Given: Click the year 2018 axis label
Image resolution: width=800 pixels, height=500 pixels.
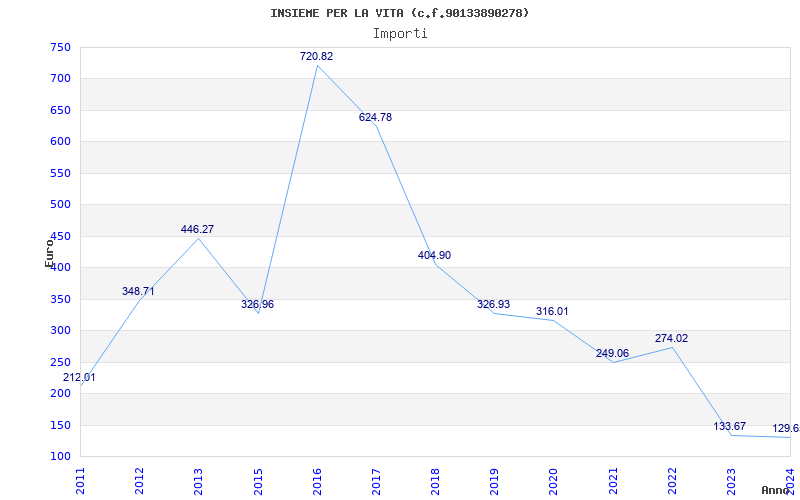Looking at the screenshot, I should (x=436, y=481).
